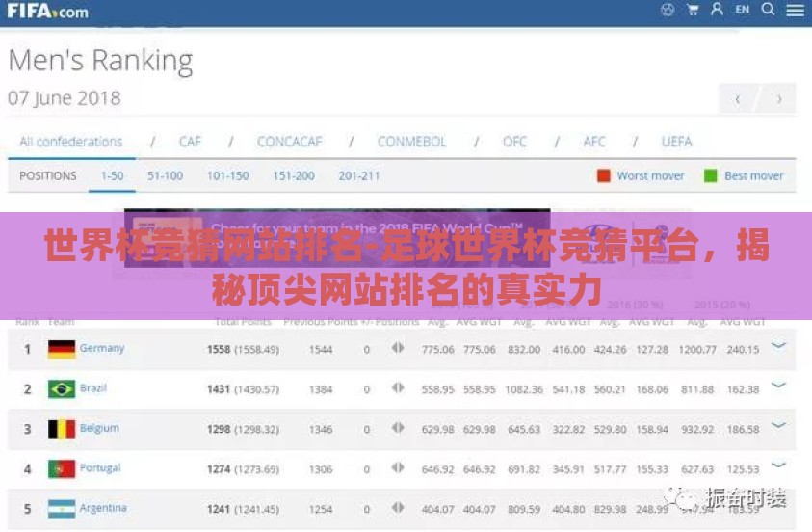Image resolution: width=812 pixels, height=532 pixels.
Task: Expand the Belgium row chevron
Action: 778,425
